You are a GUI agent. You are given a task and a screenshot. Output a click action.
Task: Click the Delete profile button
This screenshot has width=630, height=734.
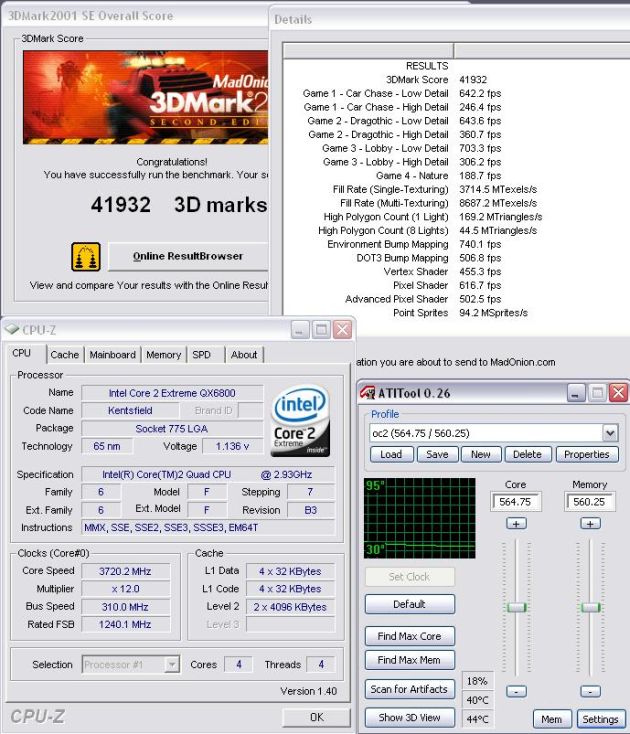point(527,455)
